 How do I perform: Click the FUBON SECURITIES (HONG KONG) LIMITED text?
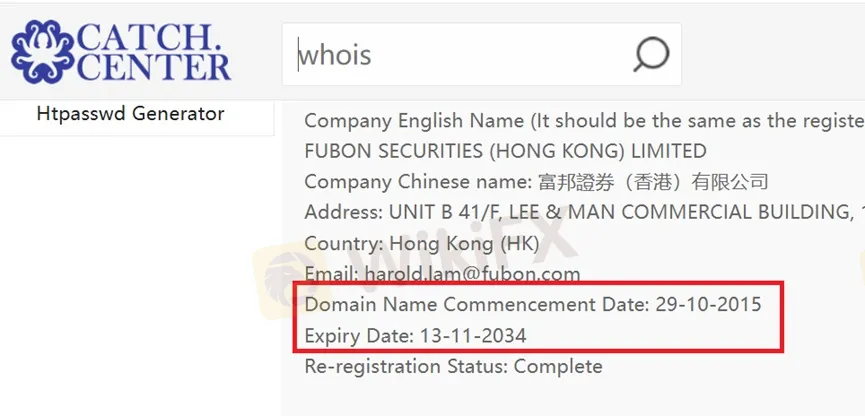pyautogui.click(x=505, y=151)
